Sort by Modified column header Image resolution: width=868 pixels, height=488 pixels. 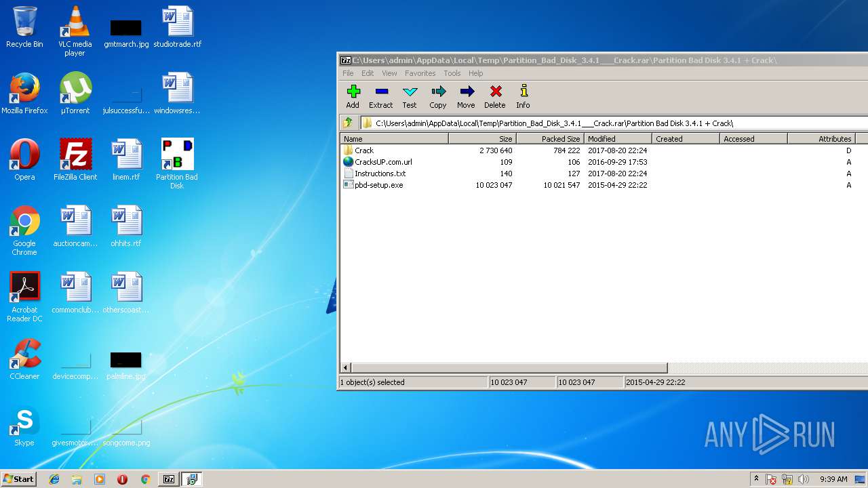(x=618, y=138)
